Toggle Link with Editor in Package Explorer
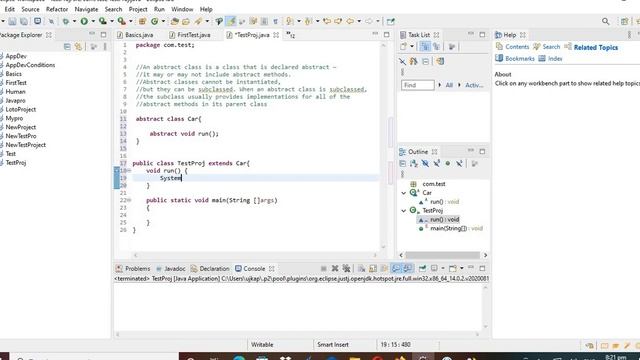The image size is (640, 360). (x=78, y=47)
